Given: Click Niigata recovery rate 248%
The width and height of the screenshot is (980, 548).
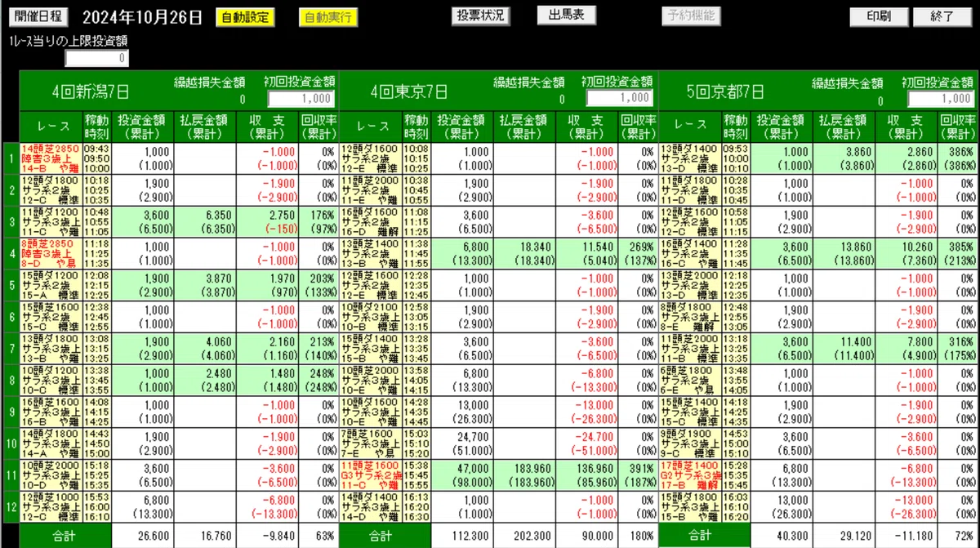Looking at the screenshot, I should 318,380.
